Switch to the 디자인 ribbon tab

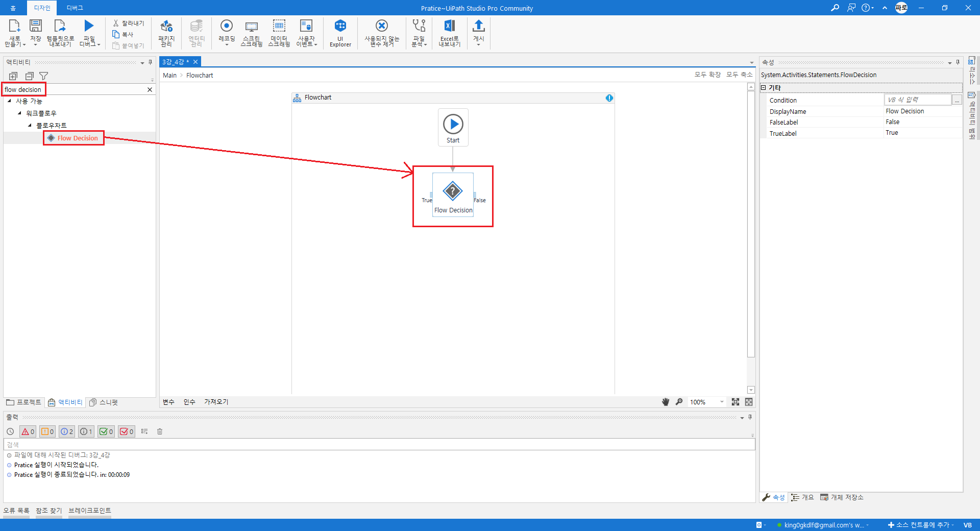(42, 8)
